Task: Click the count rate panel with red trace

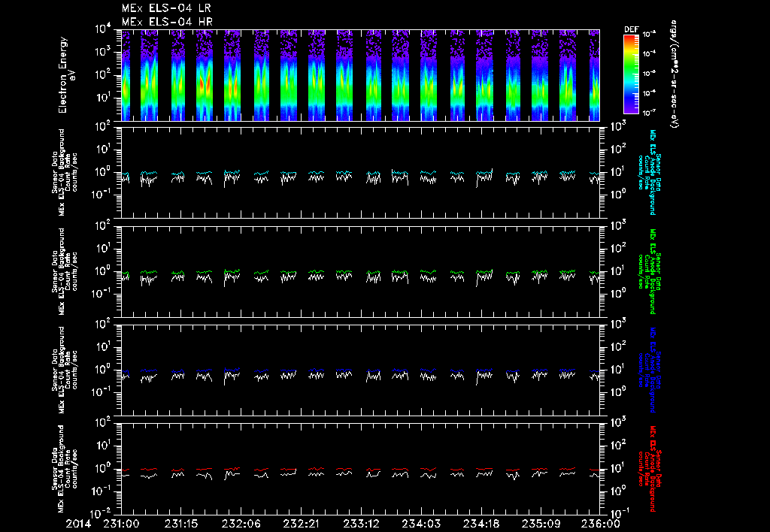Action: pos(360,469)
